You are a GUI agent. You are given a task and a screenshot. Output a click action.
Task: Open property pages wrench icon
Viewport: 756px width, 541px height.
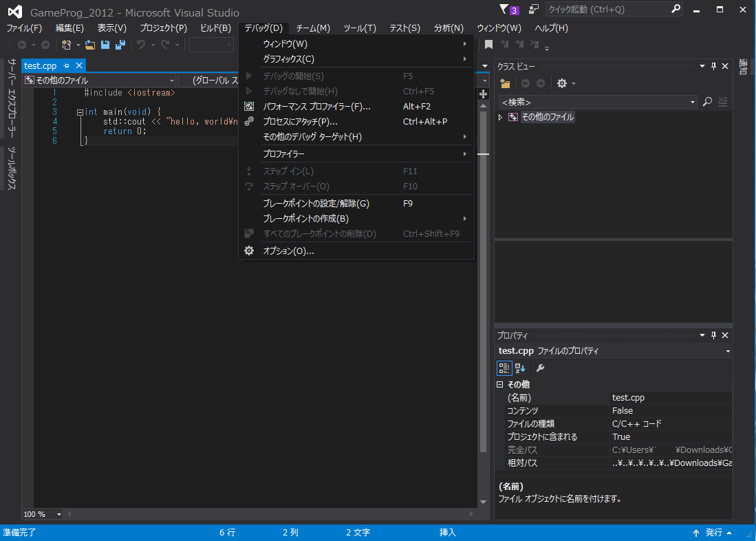[540, 368]
